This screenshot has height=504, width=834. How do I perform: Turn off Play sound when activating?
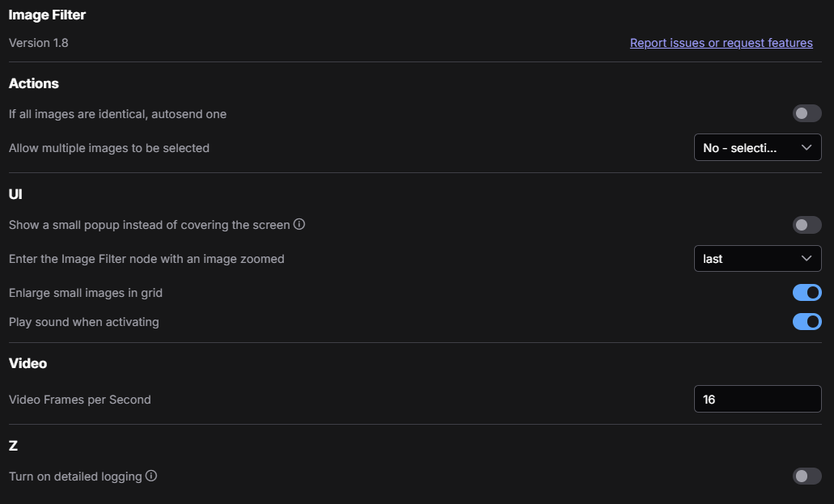pos(806,321)
